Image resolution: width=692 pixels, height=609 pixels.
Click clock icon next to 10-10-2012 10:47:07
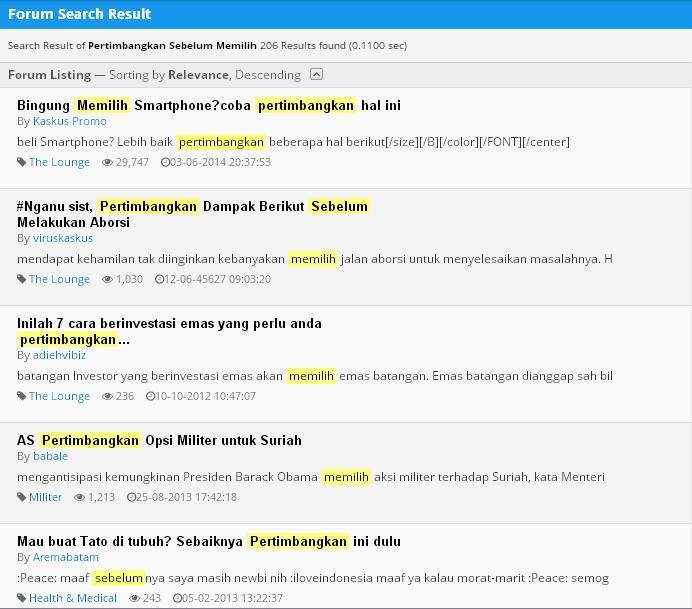click(150, 396)
